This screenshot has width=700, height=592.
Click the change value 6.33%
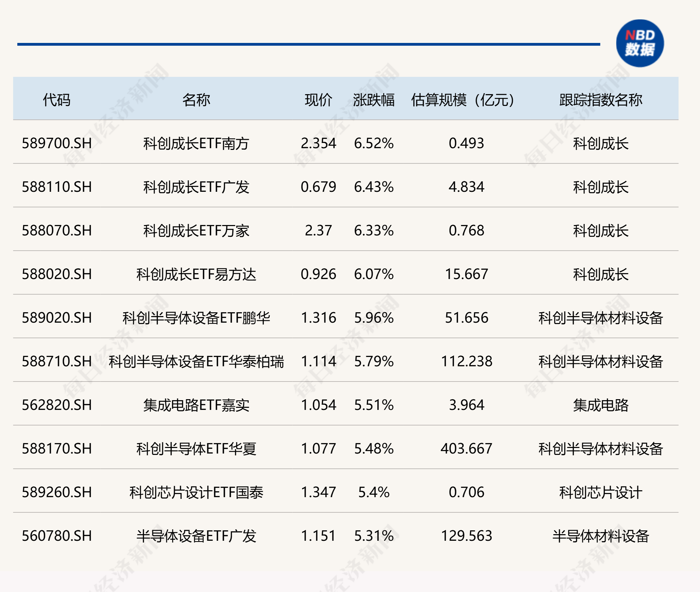[x=374, y=231]
